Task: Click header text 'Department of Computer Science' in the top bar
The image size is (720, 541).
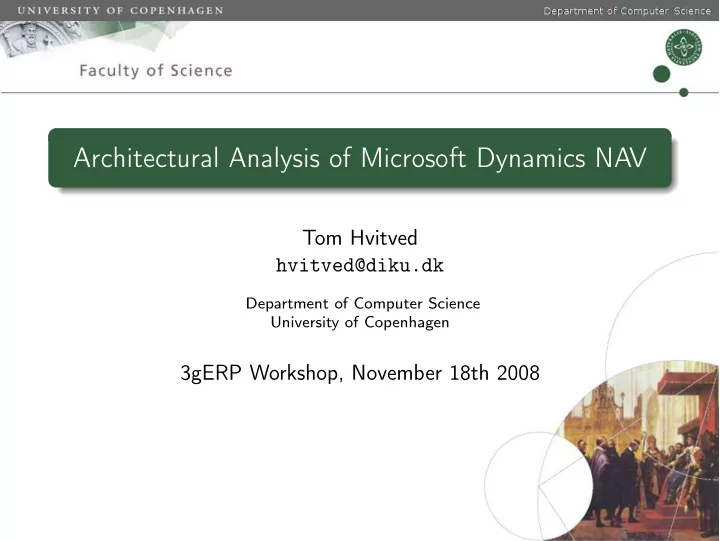Action: tap(627, 11)
